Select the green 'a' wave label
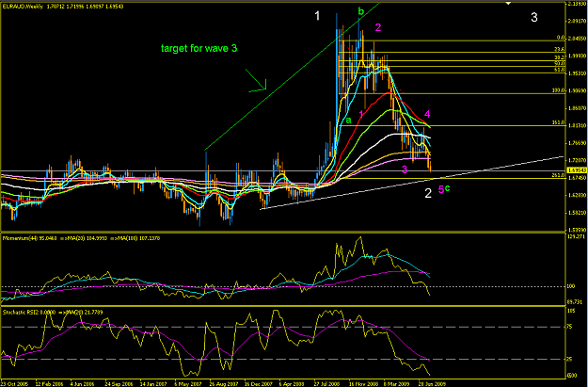This screenshot has width=588, height=387. click(348, 121)
